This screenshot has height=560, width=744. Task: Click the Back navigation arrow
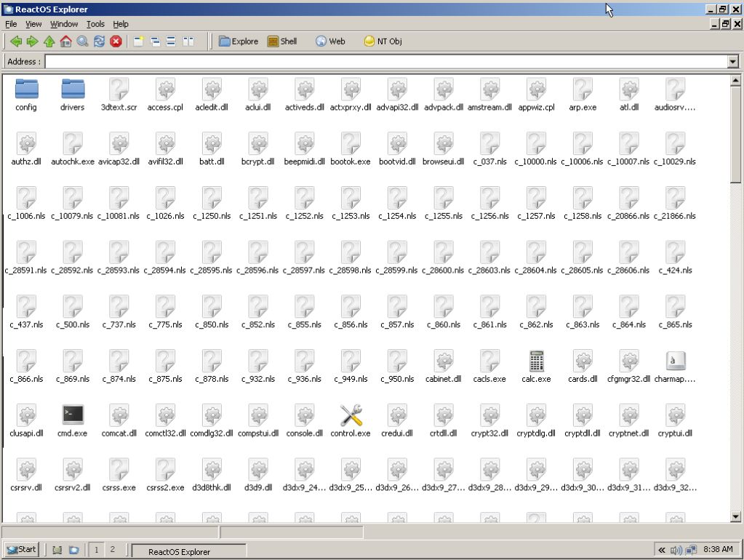point(15,41)
